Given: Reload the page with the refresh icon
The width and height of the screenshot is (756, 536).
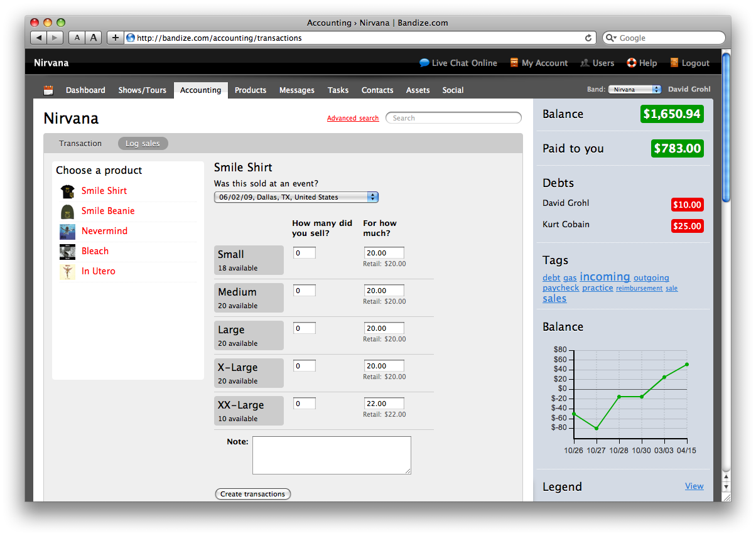Looking at the screenshot, I should [x=588, y=38].
